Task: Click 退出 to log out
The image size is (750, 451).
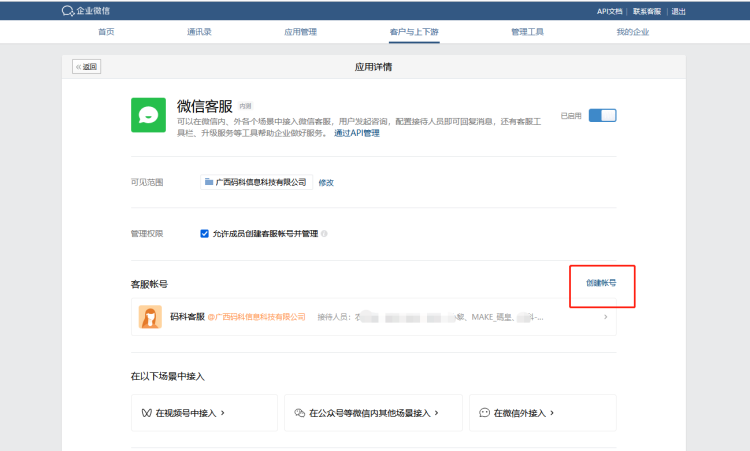Action: [x=678, y=11]
